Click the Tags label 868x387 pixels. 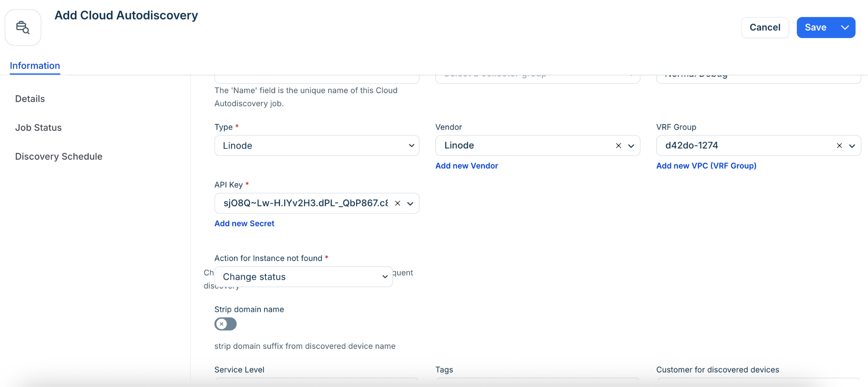pos(444,370)
